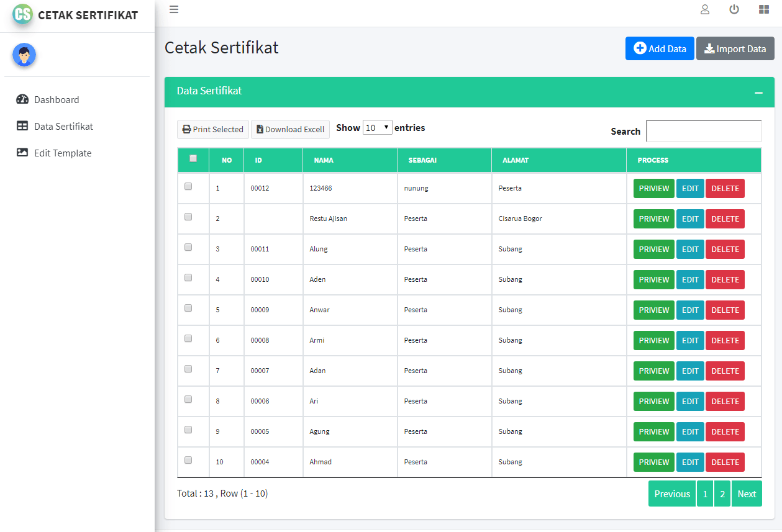Open the Show entries dropdown
This screenshot has height=532, width=782.
(x=377, y=128)
